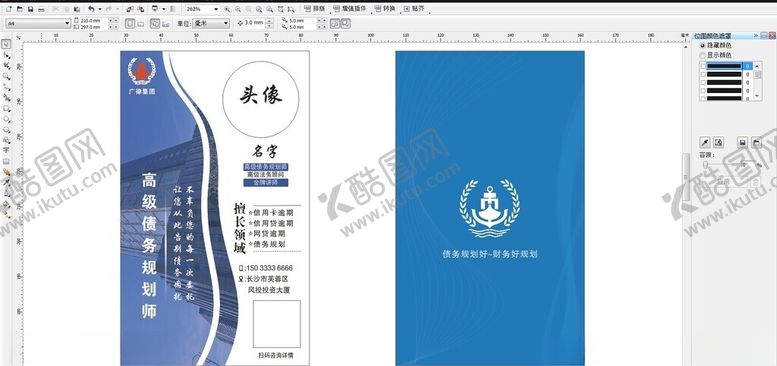777x366 pixels.
Task: Open the 262% zoom level dropdown
Action: (x=217, y=9)
